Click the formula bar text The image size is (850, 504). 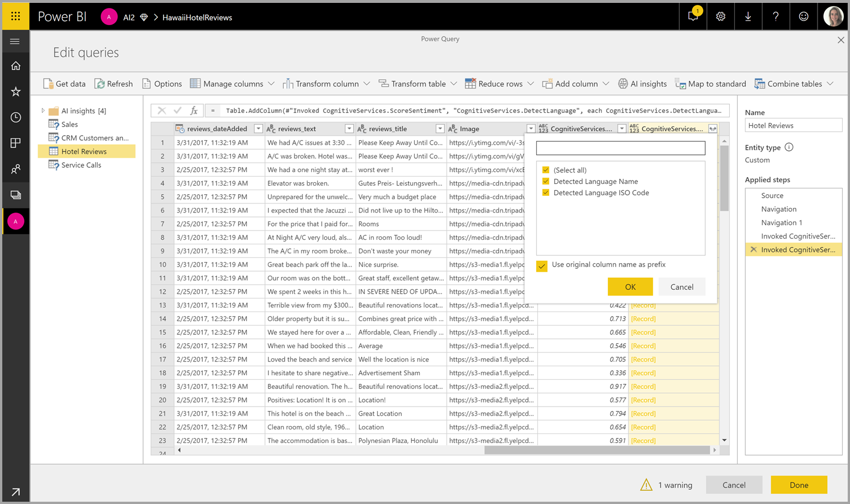(x=473, y=110)
